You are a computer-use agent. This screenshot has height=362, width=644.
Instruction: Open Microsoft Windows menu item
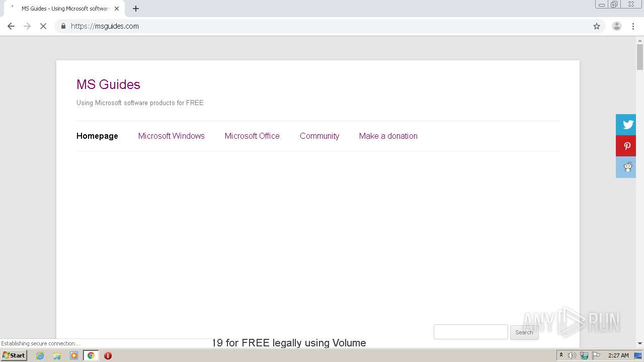click(172, 136)
